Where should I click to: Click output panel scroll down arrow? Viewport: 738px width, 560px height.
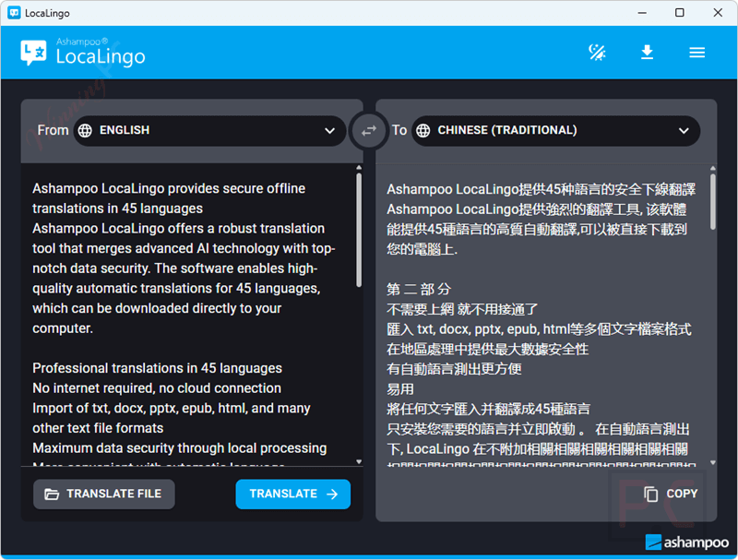tap(713, 463)
